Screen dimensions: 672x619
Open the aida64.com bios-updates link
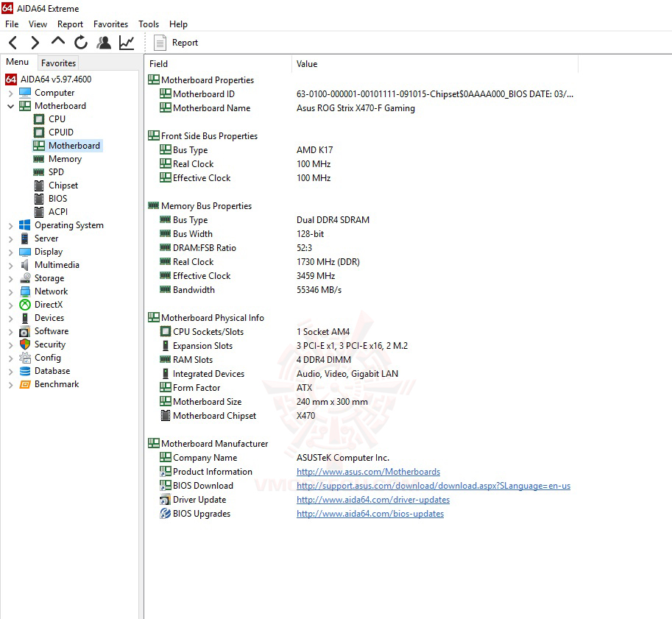(x=369, y=514)
